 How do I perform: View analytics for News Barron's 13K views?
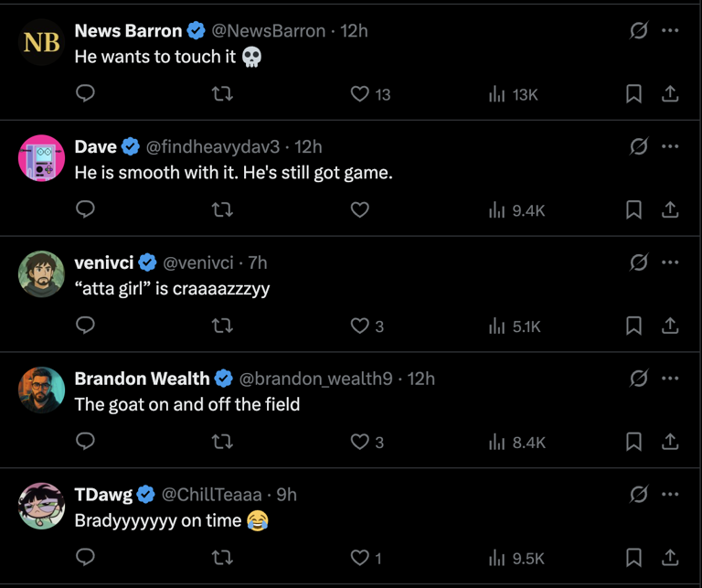tap(514, 94)
